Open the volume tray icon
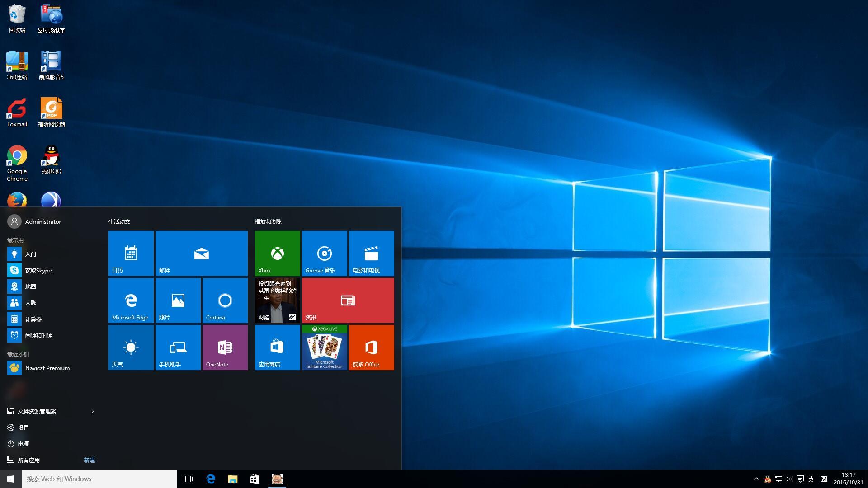The width and height of the screenshot is (868, 488). tap(789, 479)
